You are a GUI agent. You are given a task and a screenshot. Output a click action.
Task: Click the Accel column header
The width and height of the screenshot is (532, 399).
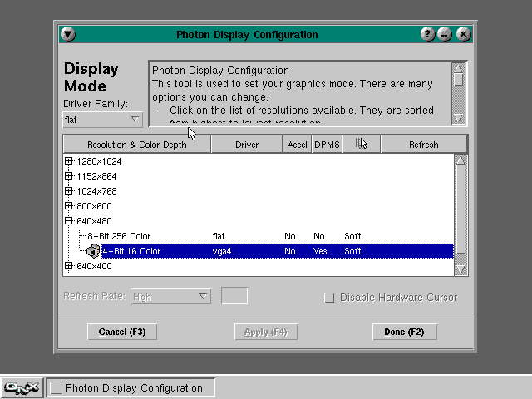tap(297, 145)
